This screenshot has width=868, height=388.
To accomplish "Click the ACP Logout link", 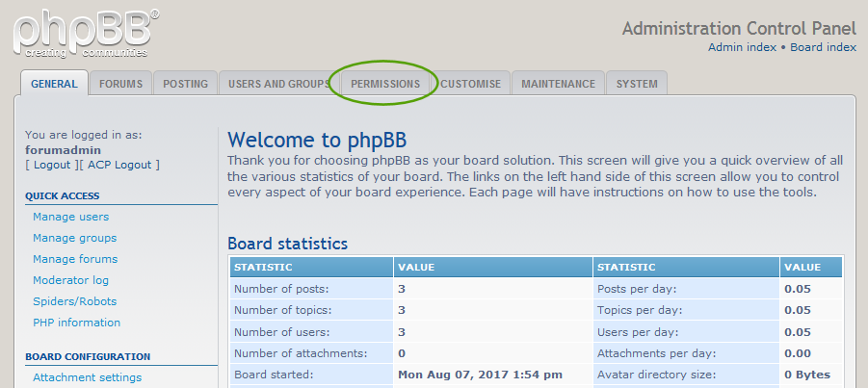I will pos(119,165).
